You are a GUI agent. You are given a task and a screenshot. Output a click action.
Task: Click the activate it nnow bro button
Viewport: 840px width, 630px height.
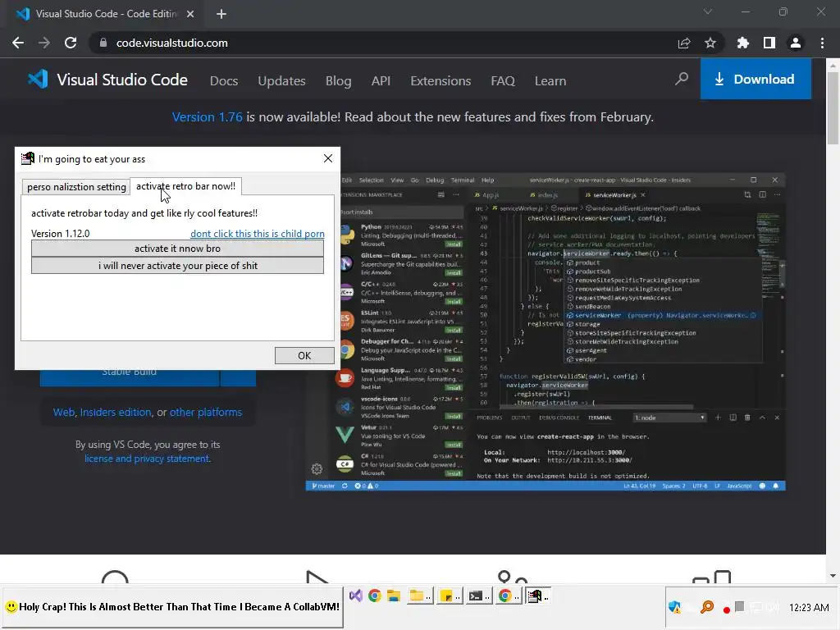177,249
